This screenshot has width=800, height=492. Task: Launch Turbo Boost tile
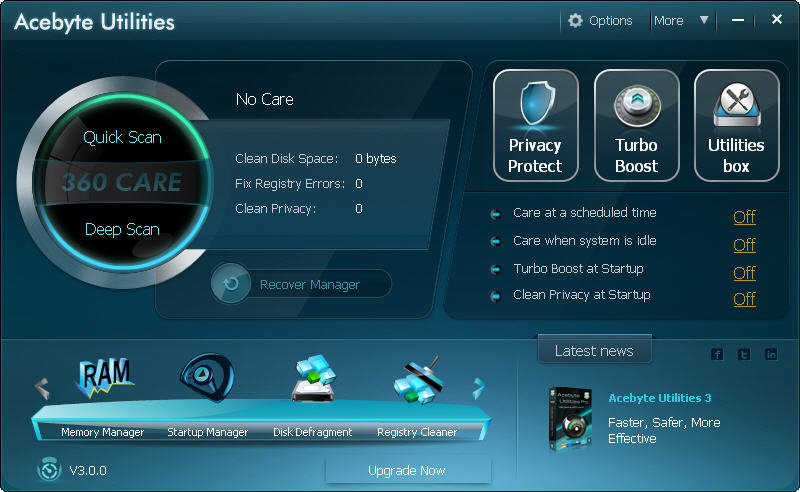(636, 126)
